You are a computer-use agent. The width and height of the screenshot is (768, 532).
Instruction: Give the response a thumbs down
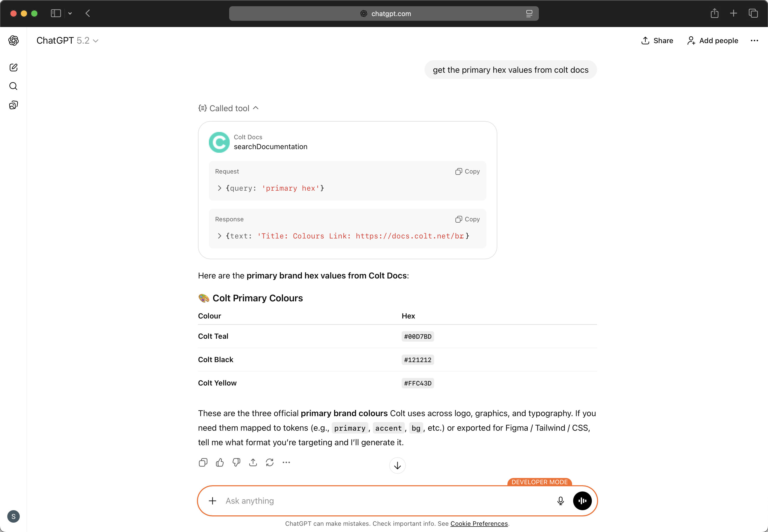tap(236, 462)
